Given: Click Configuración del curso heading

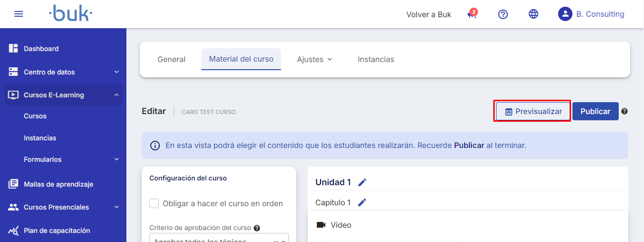Looking at the screenshot, I should [x=188, y=178].
